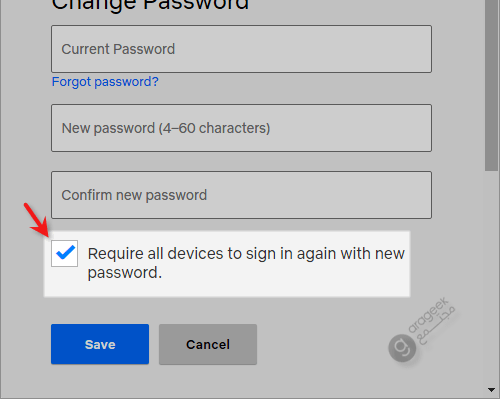
Task: Click the scroll down arrow icon
Action: pos(491,389)
